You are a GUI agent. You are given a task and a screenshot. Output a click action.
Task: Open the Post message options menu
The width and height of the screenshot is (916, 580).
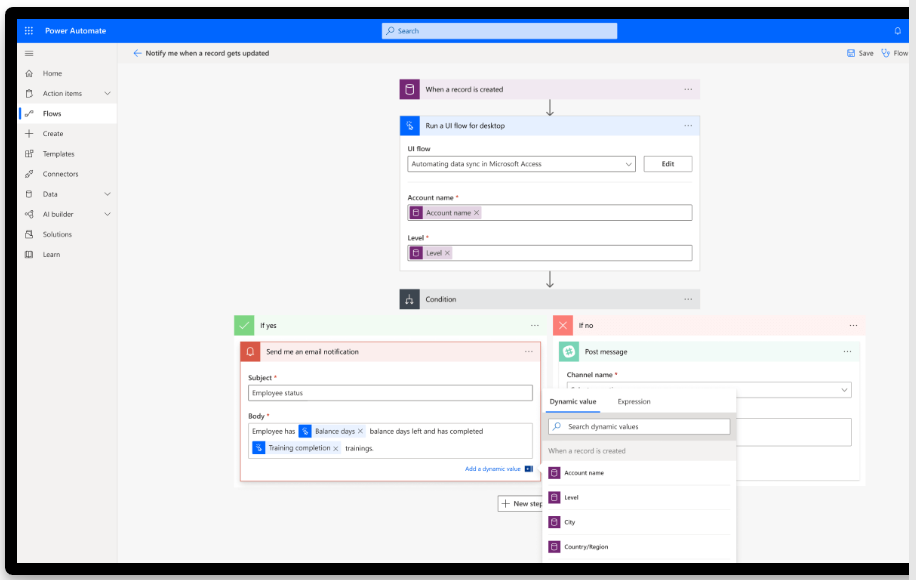(848, 352)
